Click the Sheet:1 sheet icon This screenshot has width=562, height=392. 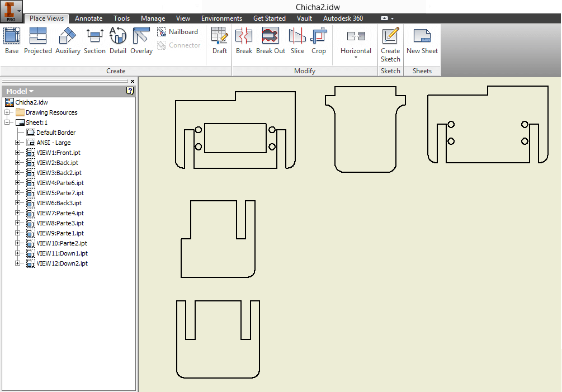click(x=20, y=122)
